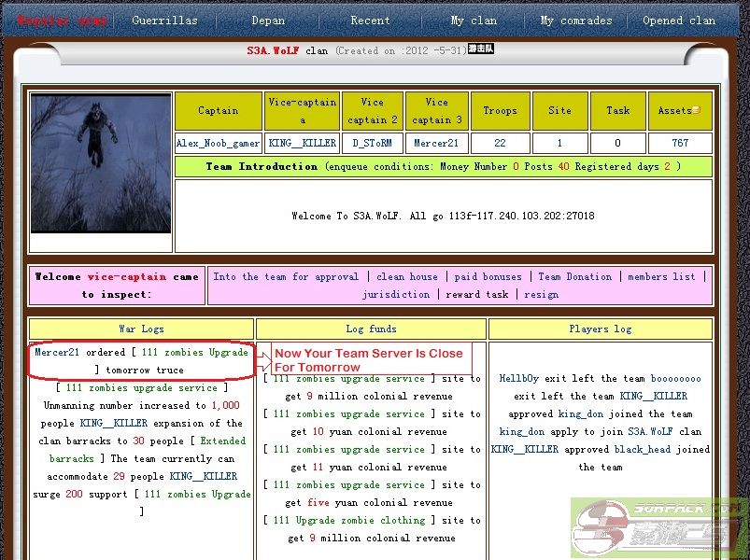
Task: Open the Guerrillas navigation tab
Action: (x=163, y=21)
